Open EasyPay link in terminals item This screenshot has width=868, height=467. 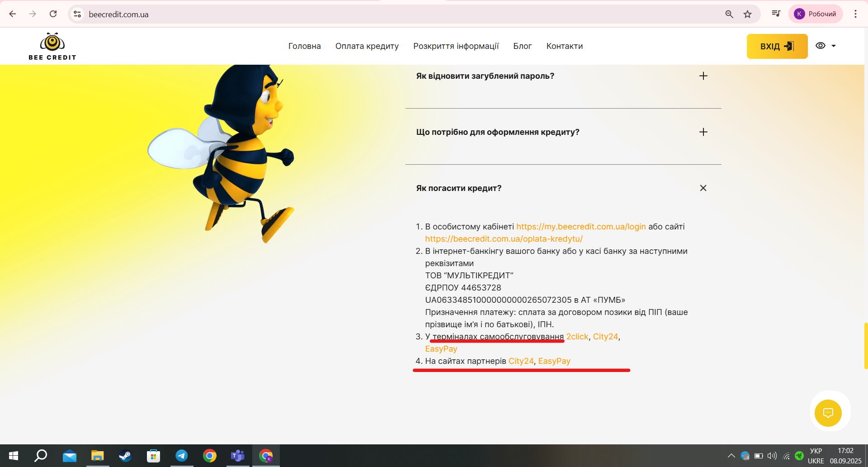pyautogui.click(x=441, y=349)
